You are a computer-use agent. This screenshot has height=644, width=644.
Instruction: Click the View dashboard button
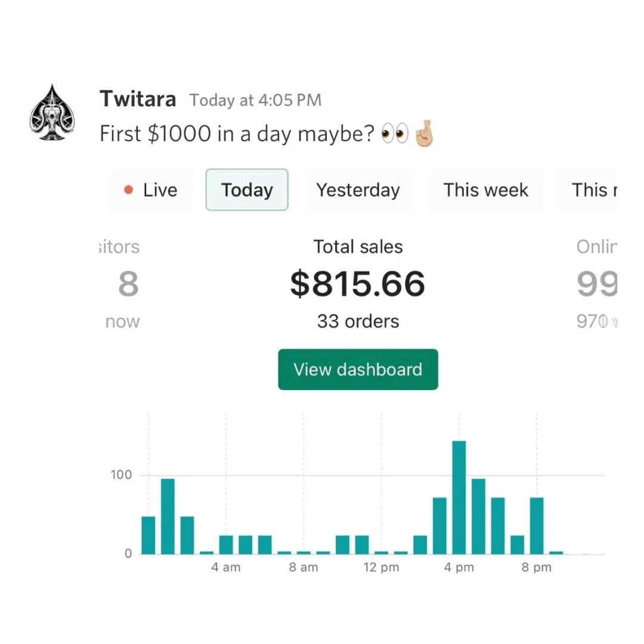point(357,370)
